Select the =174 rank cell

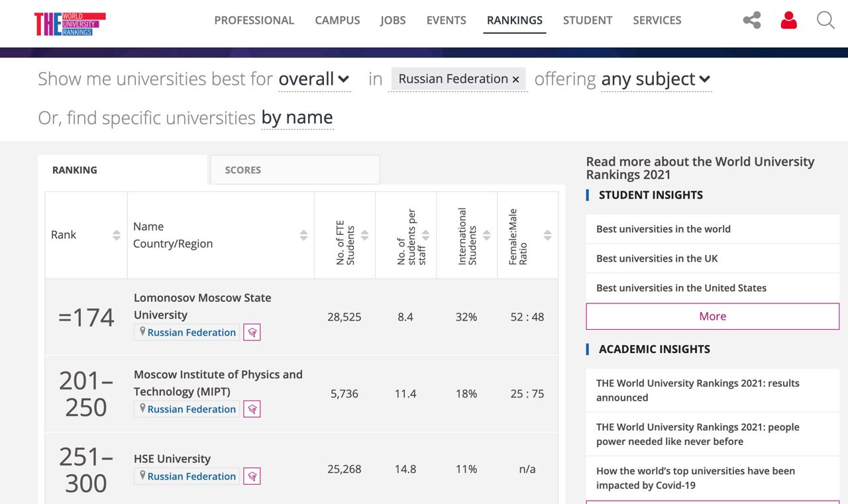86,317
